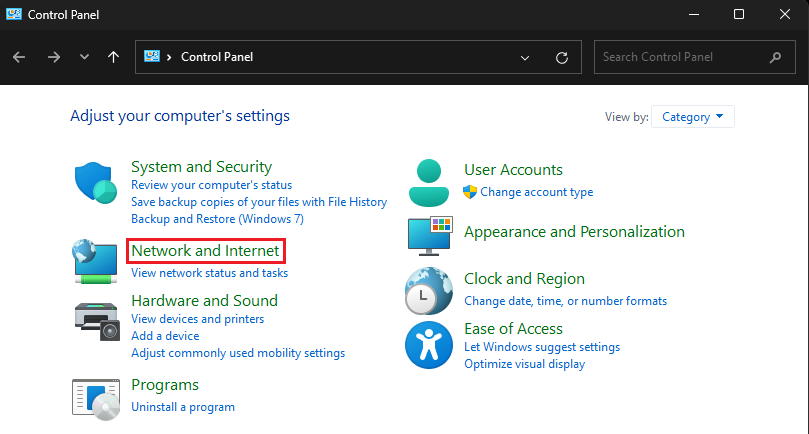Navigate back with the back arrow
Screen dimensions: 809x434
click(19, 57)
